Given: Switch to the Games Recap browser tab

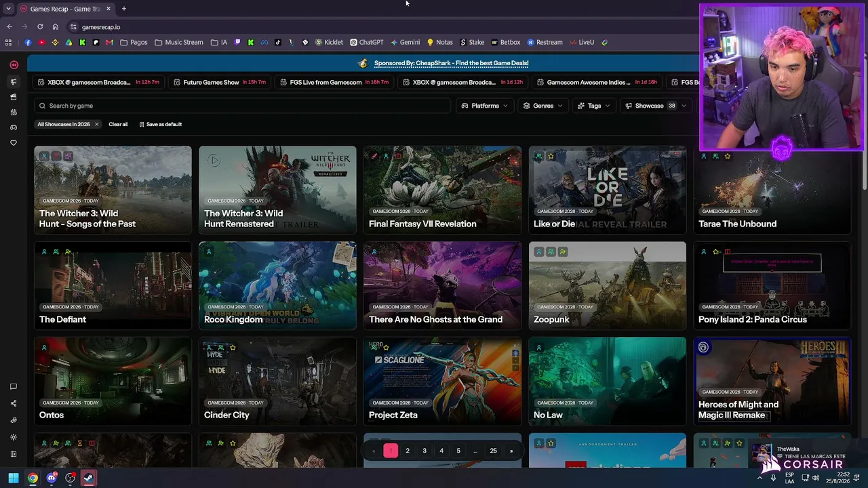Looking at the screenshot, I should [66, 9].
